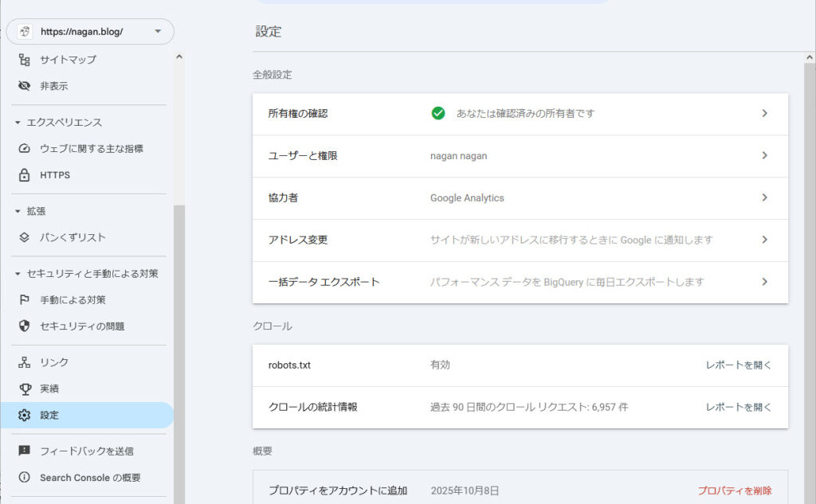
Task: Click the 非表示 eye visibility icon
Action: (25, 85)
